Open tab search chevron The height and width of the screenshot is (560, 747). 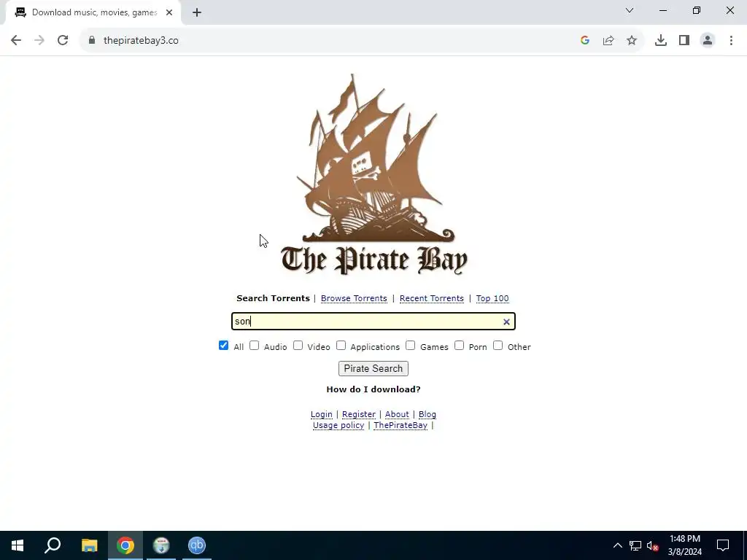630,10
